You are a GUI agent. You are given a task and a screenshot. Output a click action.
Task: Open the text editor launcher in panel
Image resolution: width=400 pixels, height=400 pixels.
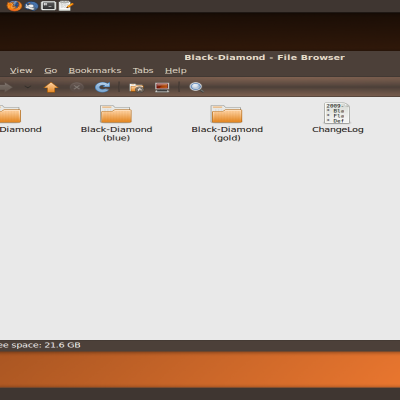[66, 5]
